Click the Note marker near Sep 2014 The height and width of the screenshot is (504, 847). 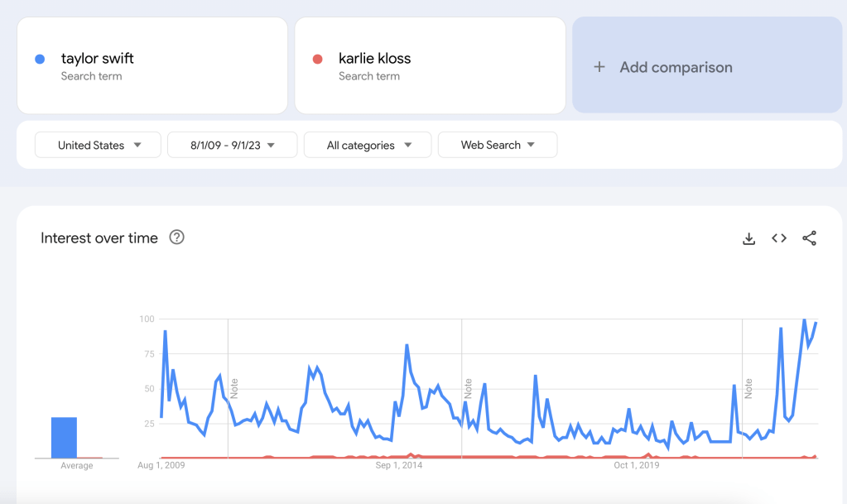[x=468, y=388]
